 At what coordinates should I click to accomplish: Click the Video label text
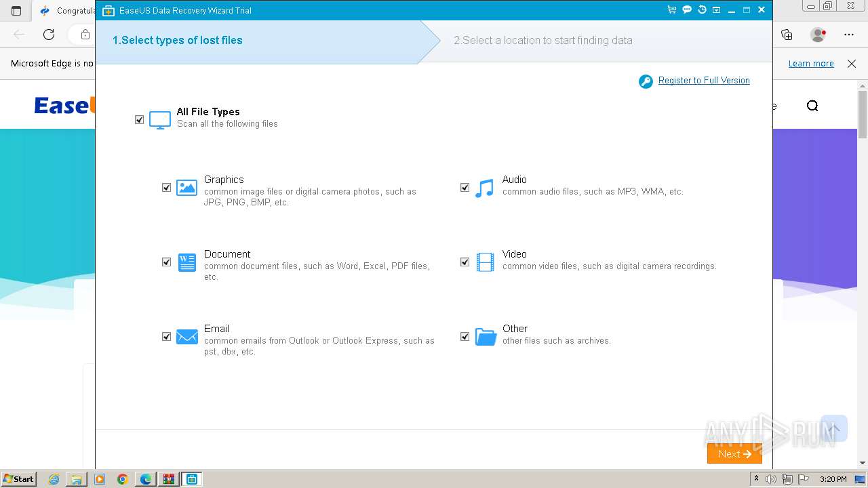point(515,254)
